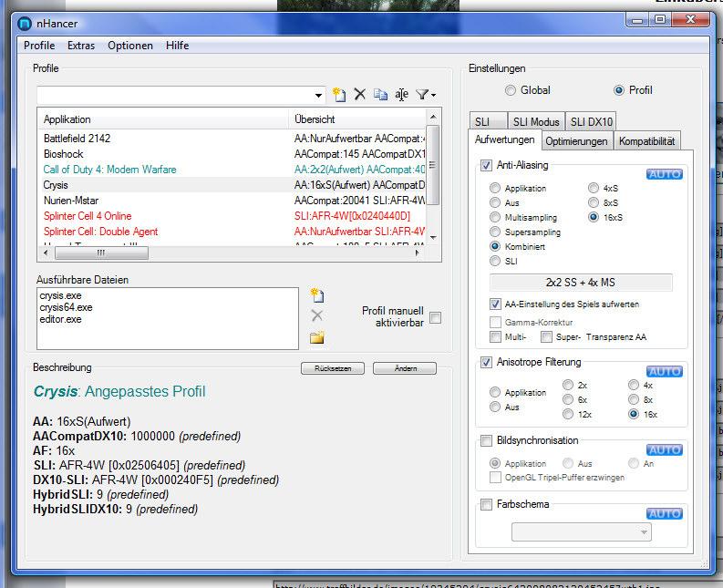
Task: Click the Rücksetzen button
Action: pos(333,368)
